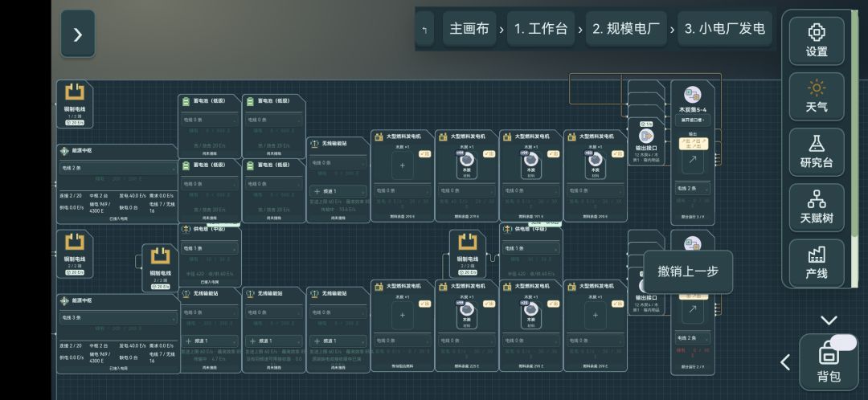
Task: Toggle ✓出 badge on the 225 E generator
Action: tap(489, 304)
